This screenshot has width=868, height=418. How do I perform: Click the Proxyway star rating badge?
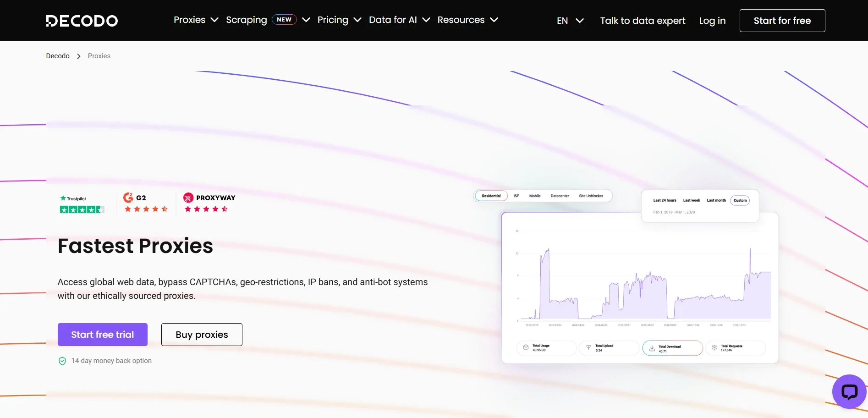tap(209, 203)
